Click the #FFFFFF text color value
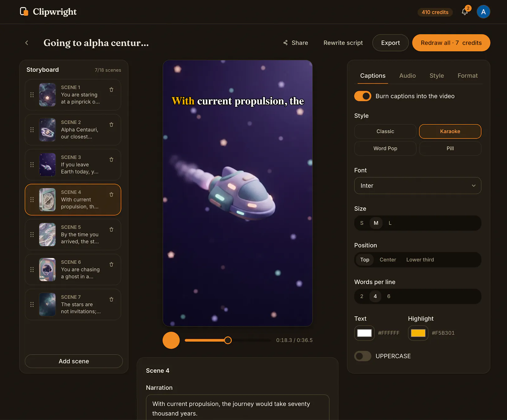Viewport: 507px width, 420px height. pos(389,333)
